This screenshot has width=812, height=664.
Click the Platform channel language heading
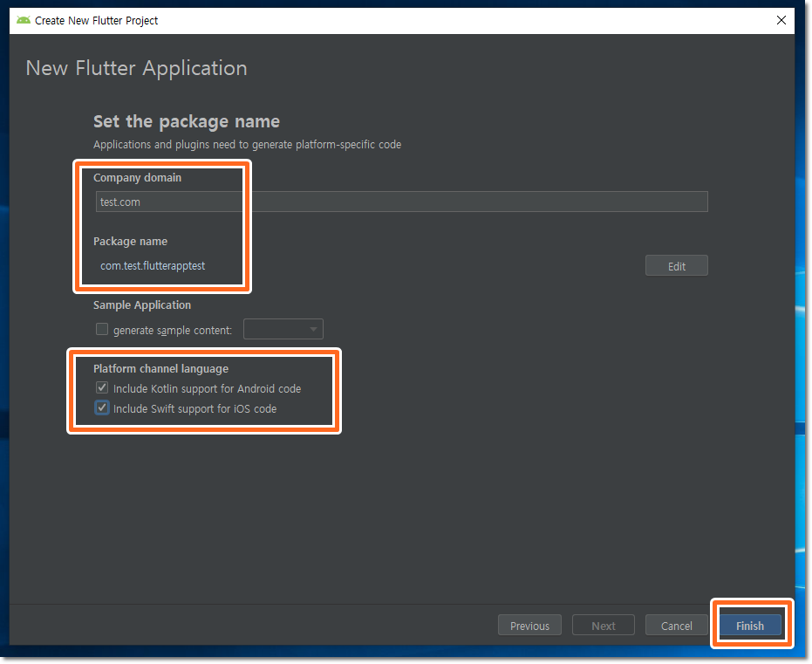(160, 369)
